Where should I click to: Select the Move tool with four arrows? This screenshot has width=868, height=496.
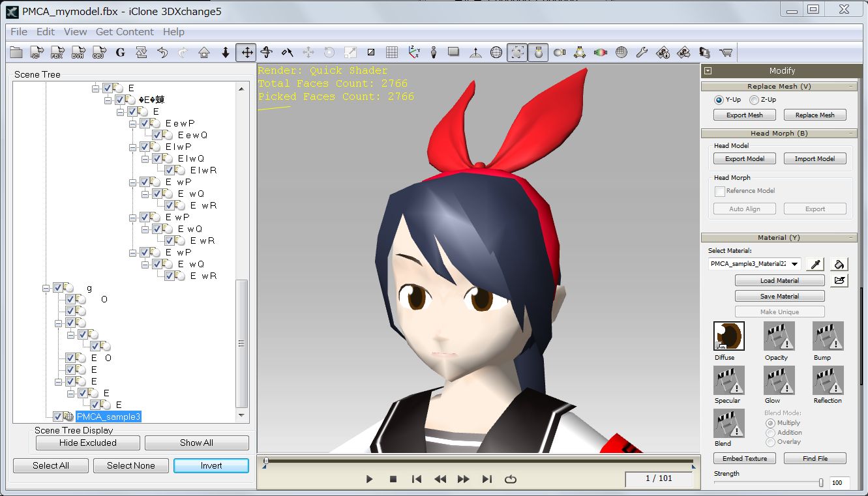tap(247, 52)
